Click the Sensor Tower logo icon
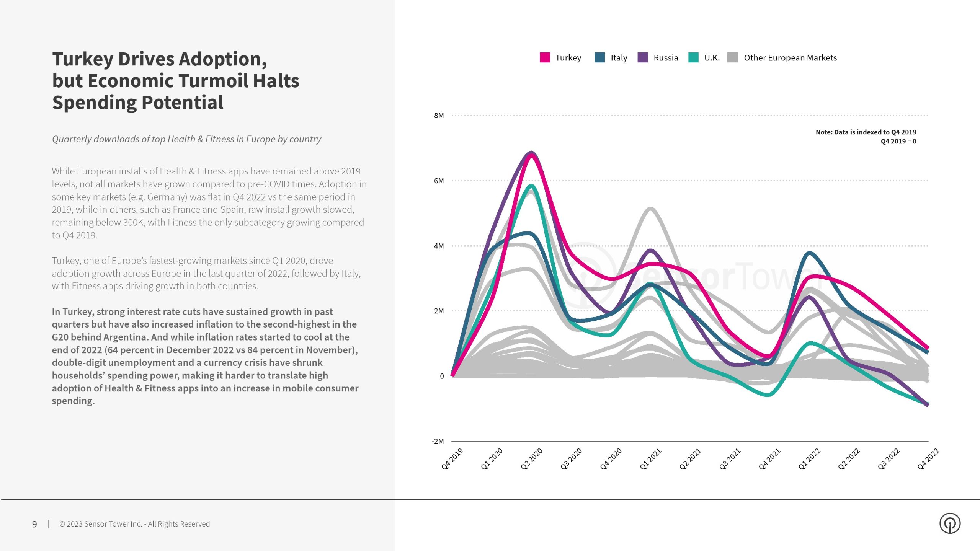 (x=950, y=523)
